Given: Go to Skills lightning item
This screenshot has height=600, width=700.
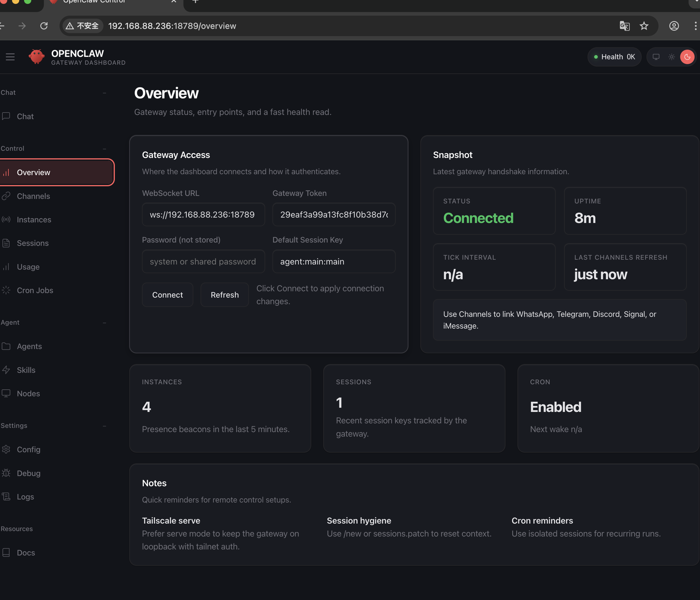Looking at the screenshot, I should 26,370.
